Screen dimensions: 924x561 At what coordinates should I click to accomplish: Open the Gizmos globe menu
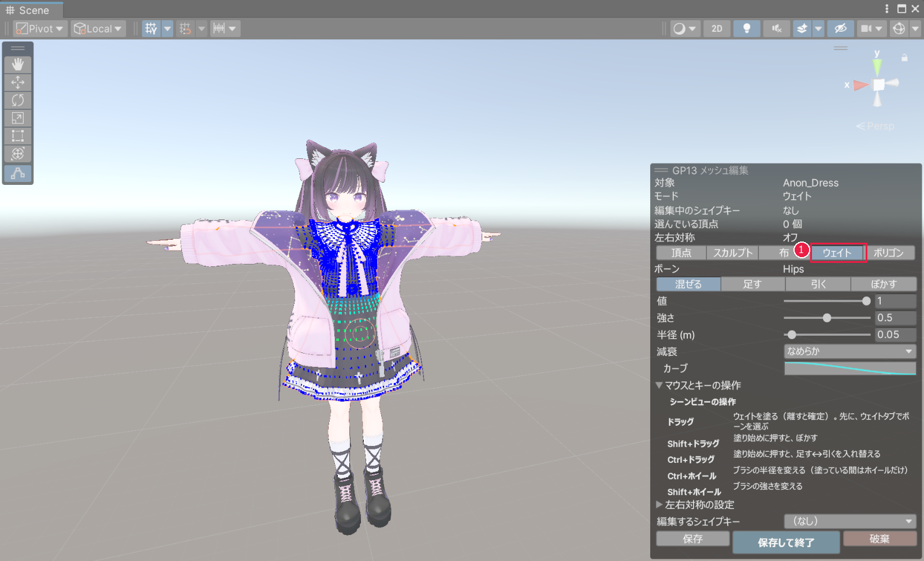click(899, 28)
